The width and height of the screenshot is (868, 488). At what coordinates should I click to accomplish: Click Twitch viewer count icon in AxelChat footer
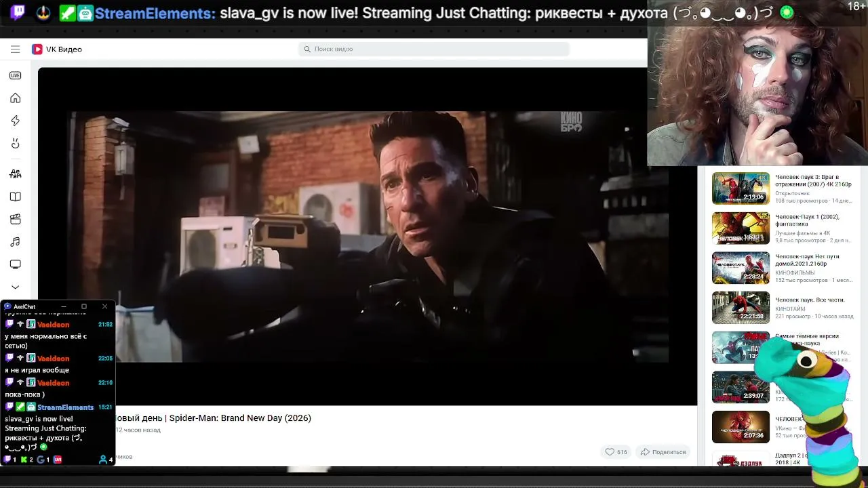tap(8, 460)
